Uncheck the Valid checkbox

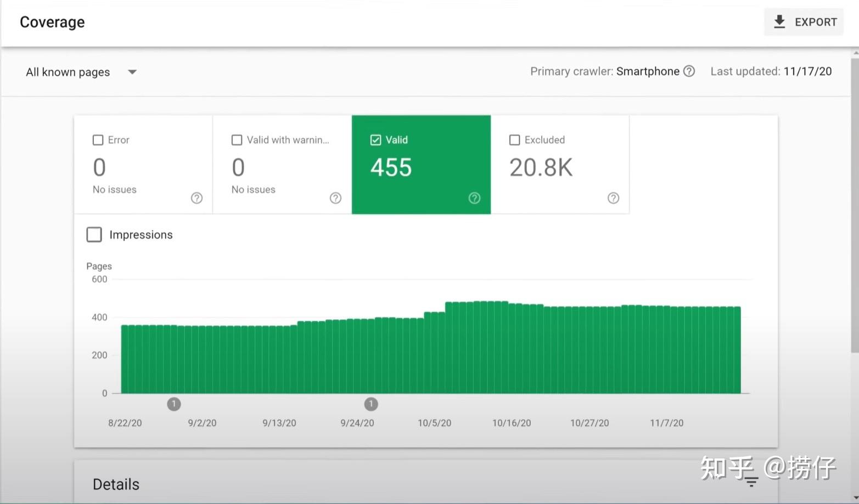(376, 140)
